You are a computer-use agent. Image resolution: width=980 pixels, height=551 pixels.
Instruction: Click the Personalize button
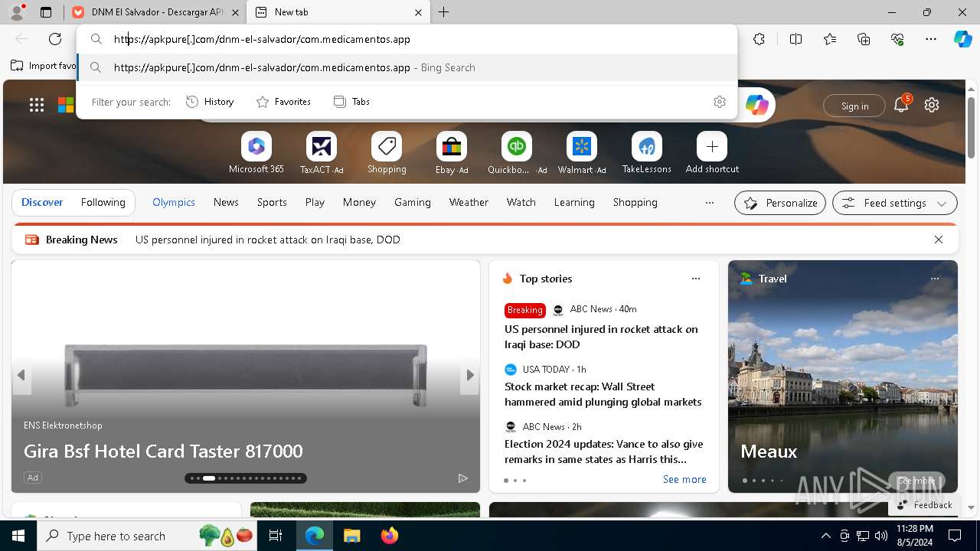tap(780, 203)
